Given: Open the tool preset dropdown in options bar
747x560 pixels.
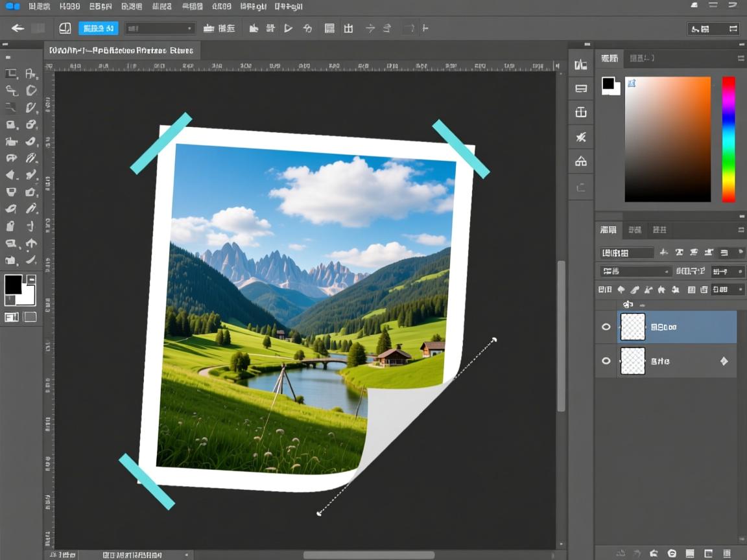Looking at the screenshot, I should pos(161,28).
